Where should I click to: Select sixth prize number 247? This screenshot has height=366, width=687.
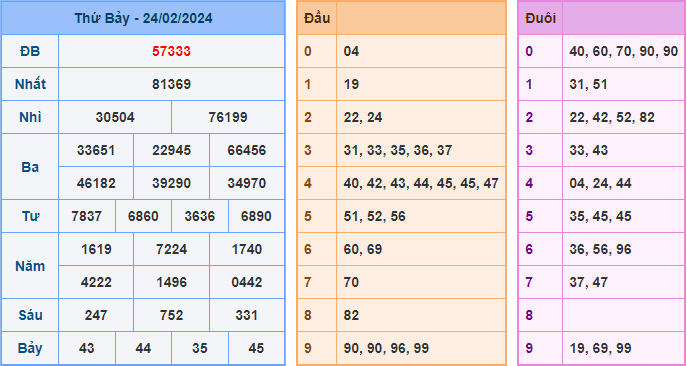click(96, 315)
